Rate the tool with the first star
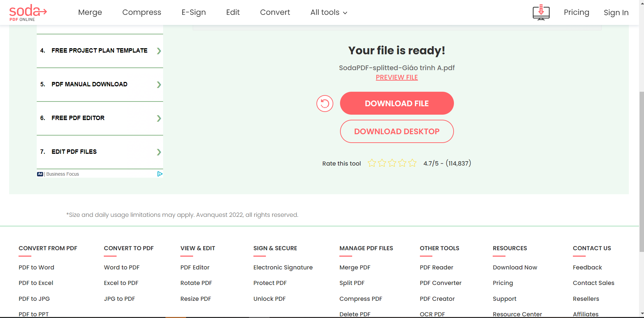This screenshot has height=318, width=644. click(372, 163)
